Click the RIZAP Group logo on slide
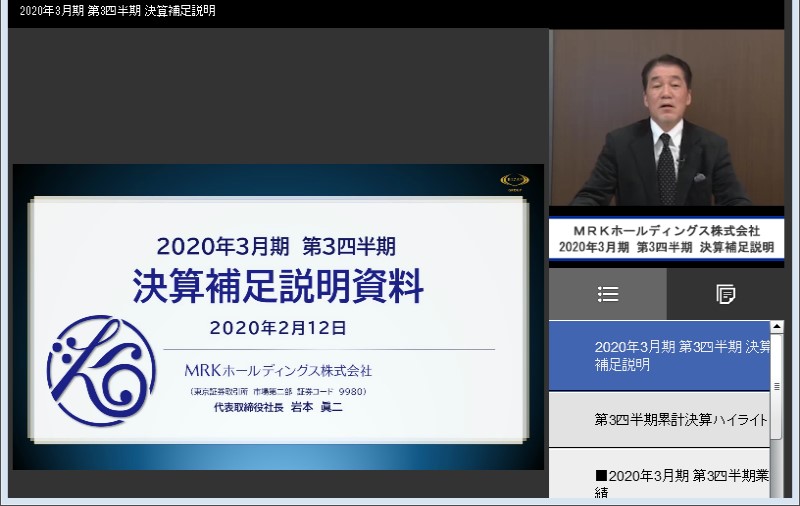Viewport: 800px width, 506px height. pyautogui.click(x=514, y=182)
